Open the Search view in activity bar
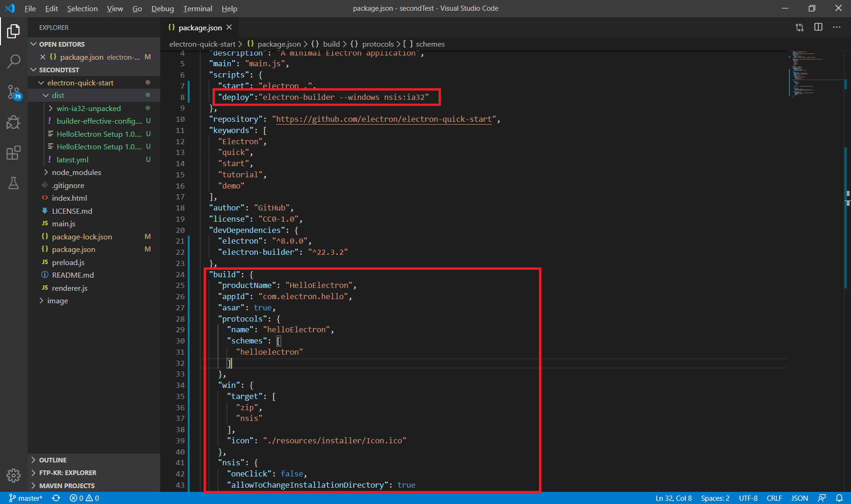This screenshot has width=851, height=504. tap(14, 61)
